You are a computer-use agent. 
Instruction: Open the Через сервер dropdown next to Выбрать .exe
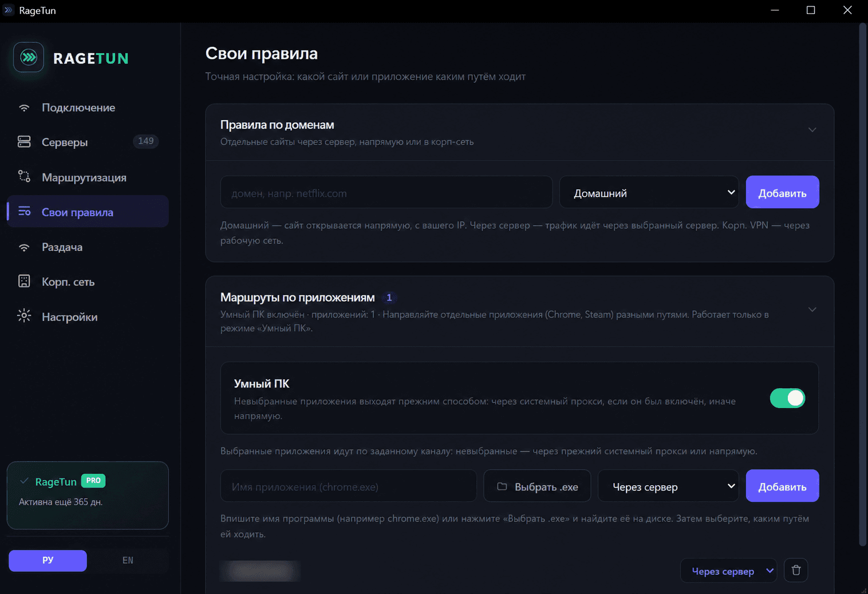tap(668, 486)
